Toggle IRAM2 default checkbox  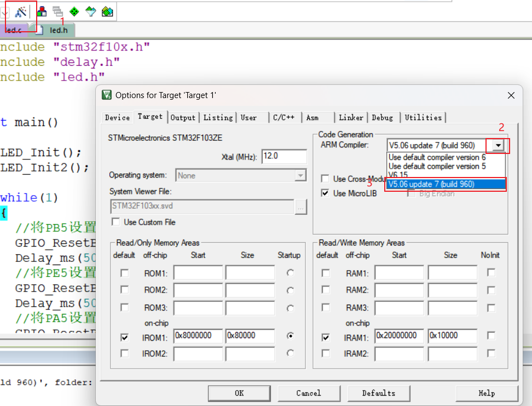coord(326,353)
